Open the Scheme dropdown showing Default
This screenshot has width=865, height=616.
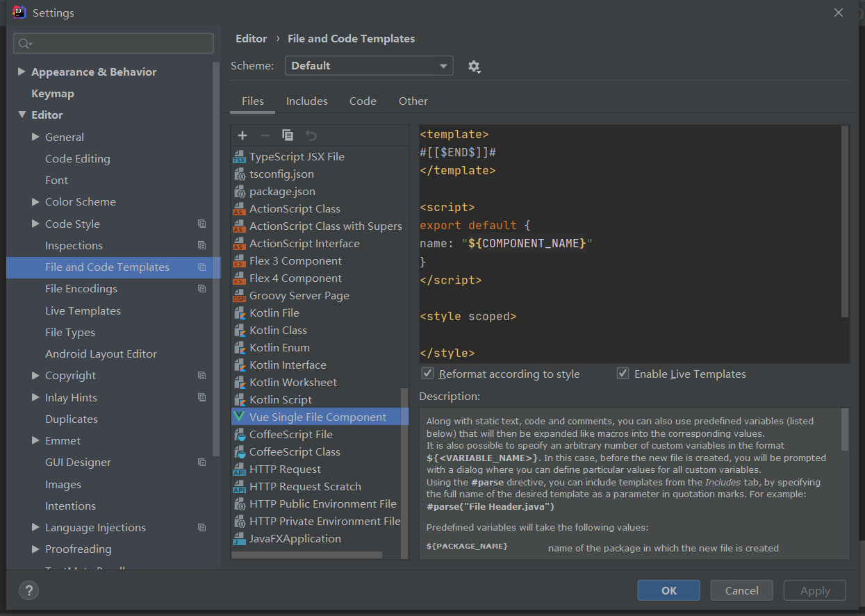pyautogui.click(x=368, y=65)
